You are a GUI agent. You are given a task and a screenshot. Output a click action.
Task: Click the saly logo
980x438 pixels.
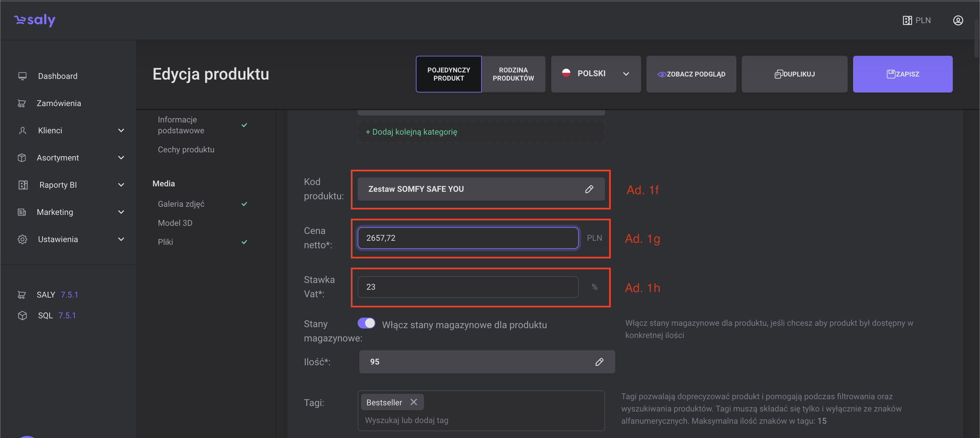point(35,20)
